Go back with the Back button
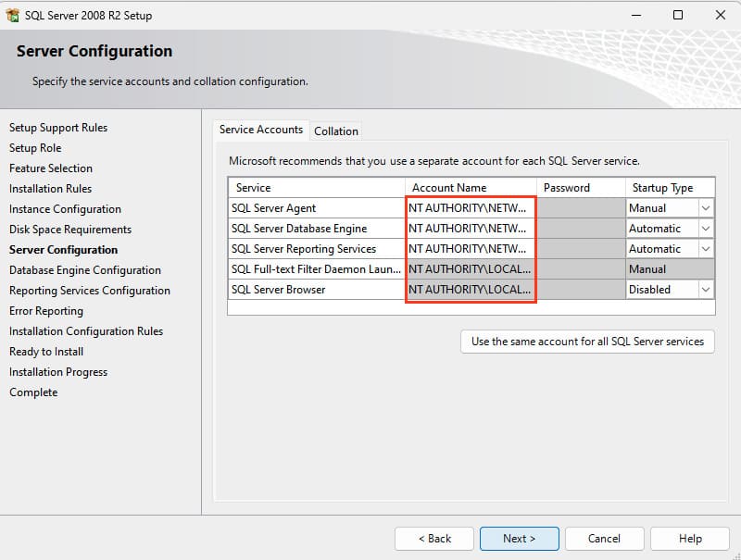The height and width of the screenshot is (560, 741). [x=434, y=538]
